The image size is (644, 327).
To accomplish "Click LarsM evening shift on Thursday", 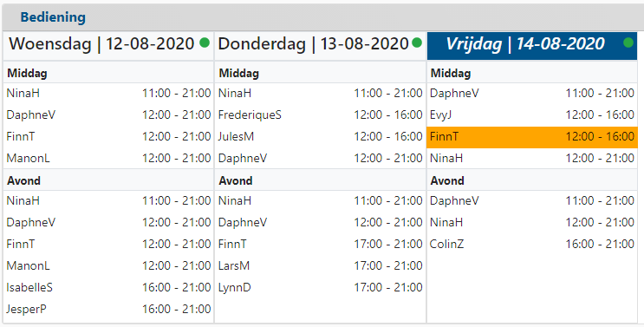I will pos(321,265).
